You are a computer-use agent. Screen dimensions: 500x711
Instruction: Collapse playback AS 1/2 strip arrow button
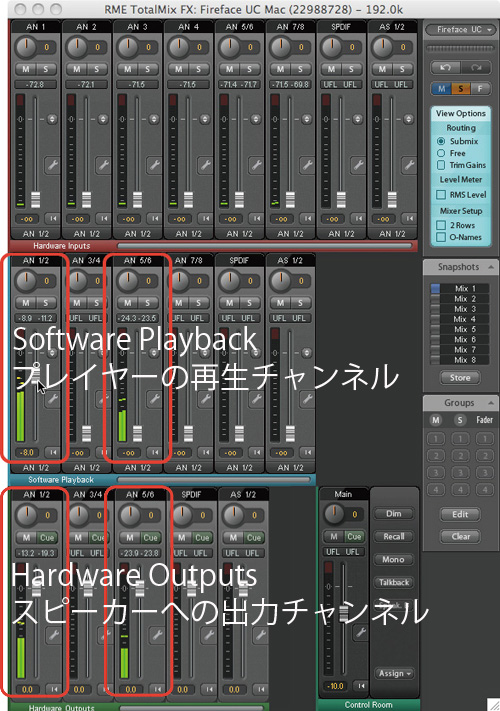click(308, 452)
